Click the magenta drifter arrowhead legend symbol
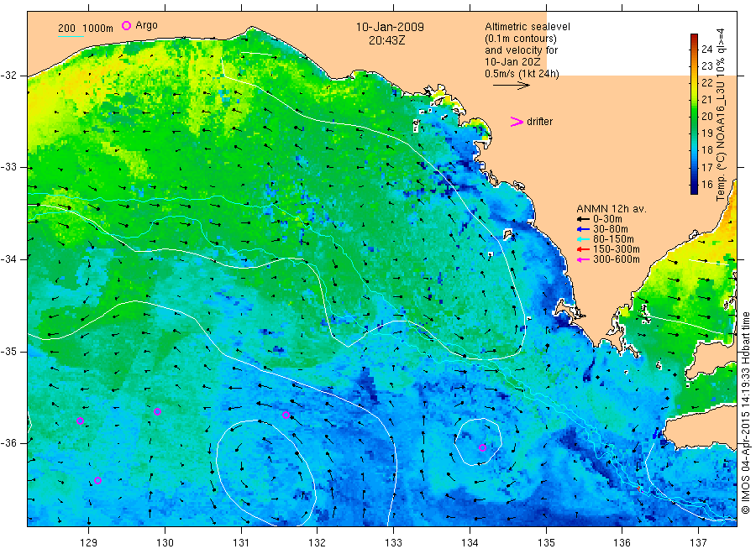Image resolution: width=756 pixels, height=554 pixels. pyautogui.click(x=517, y=122)
